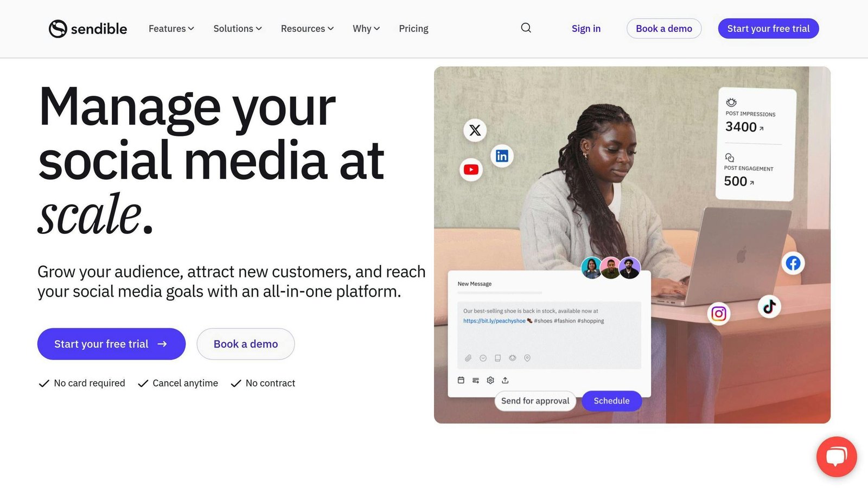Click the Schedule button
The image size is (868, 488).
[611, 401]
